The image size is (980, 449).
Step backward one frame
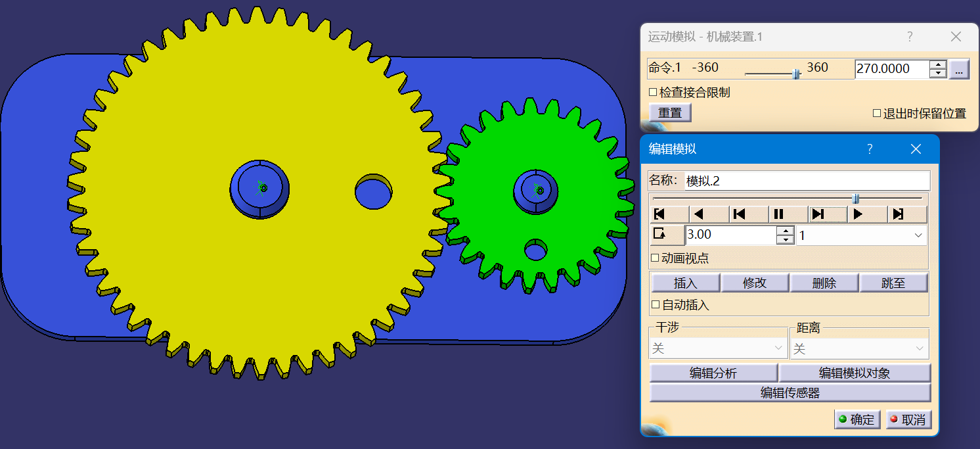(x=739, y=214)
